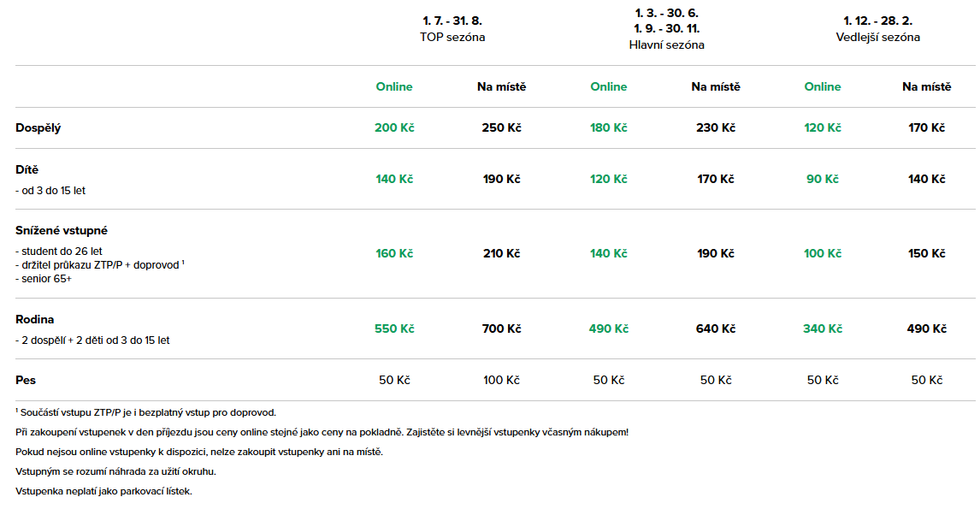
Task: Click the 340 Kč family online price
Action: [x=823, y=328]
